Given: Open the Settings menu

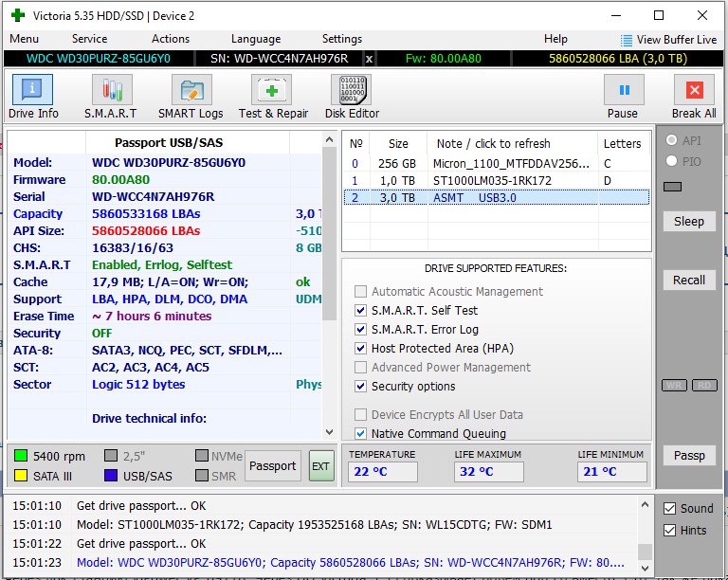Looking at the screenshot, I should (x=342, y=39).
